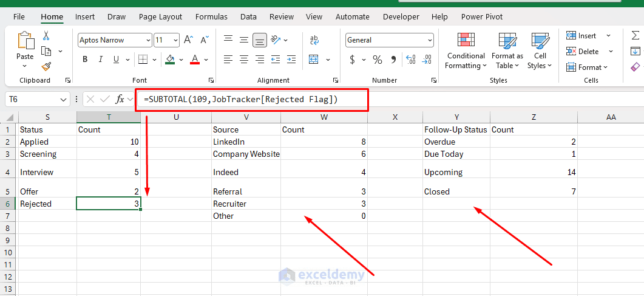Decrease font size with small A
The width and height of the screenshot is (644, 296).
click(204, 40)
